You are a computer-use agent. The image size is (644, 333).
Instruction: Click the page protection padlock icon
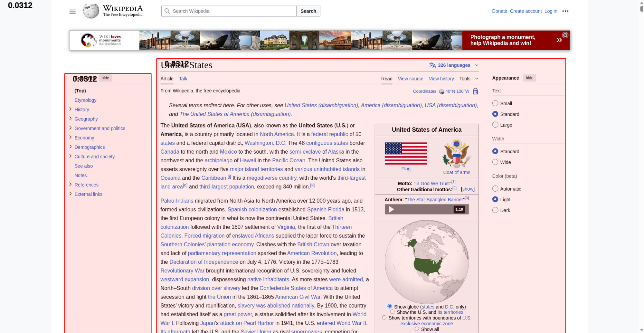pyautogui.click(x=475, y=91)
